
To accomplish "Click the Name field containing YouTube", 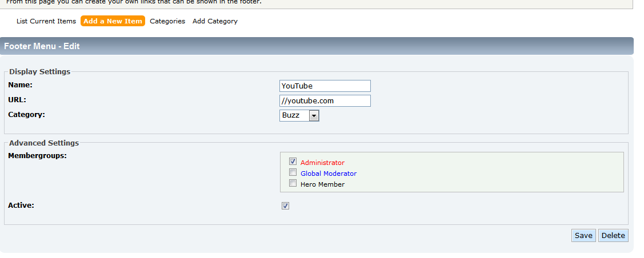I will tap(325, 86).
